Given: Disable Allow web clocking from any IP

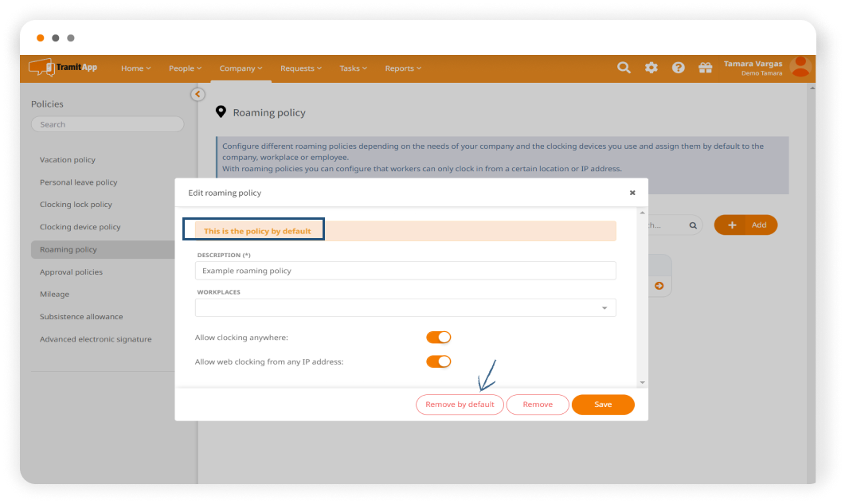Looking at the screenshot, I should (x=439, y=361).
